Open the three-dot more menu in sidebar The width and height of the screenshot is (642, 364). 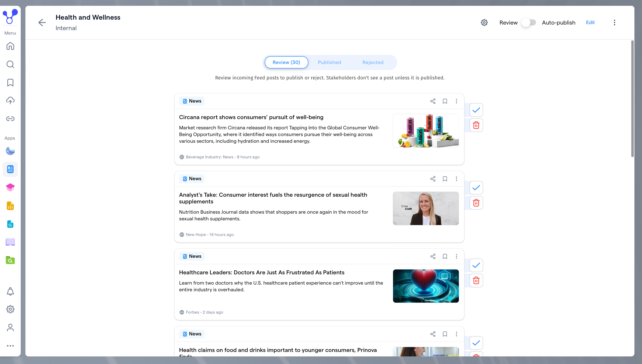tap(10, 346)
